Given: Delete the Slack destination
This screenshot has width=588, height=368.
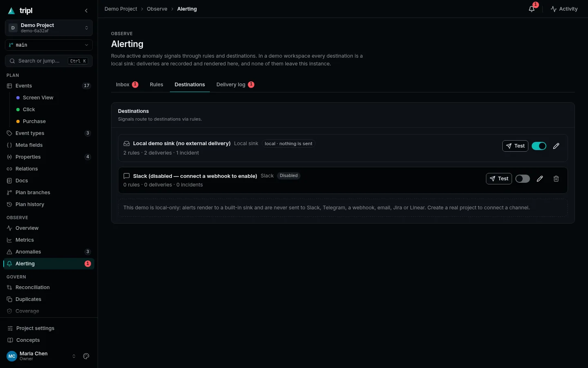Looking at the screenshot, I should pyautogui.click(x=556, y=179).
